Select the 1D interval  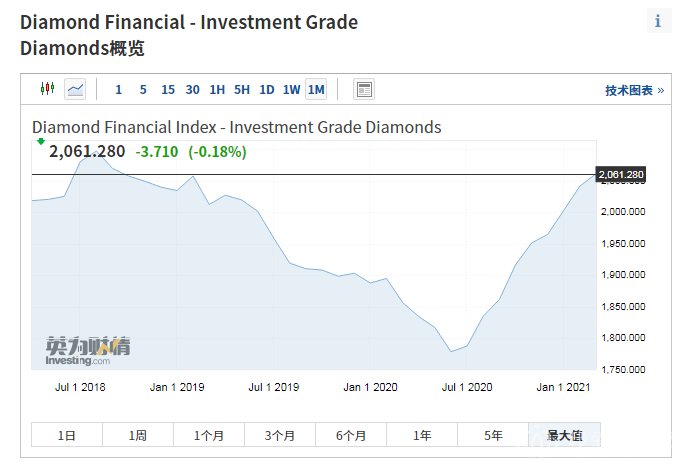[x=266, y=90]
